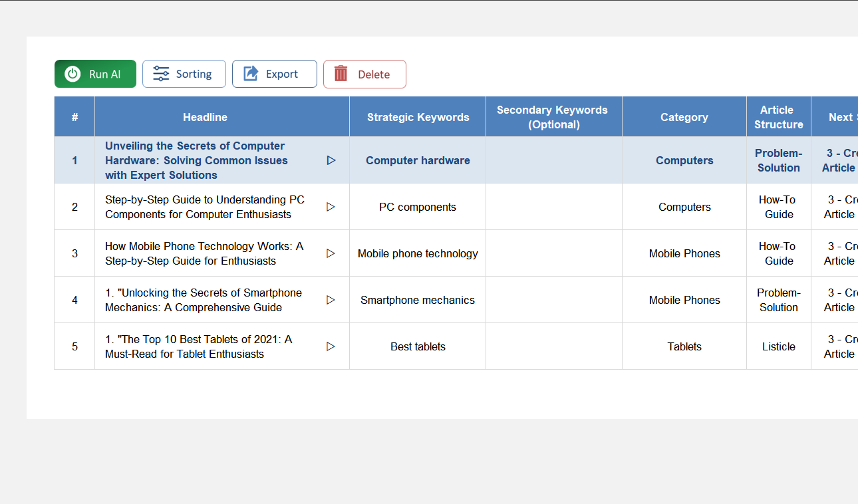Click play arrow beside PC Components headline

point(331,207)
